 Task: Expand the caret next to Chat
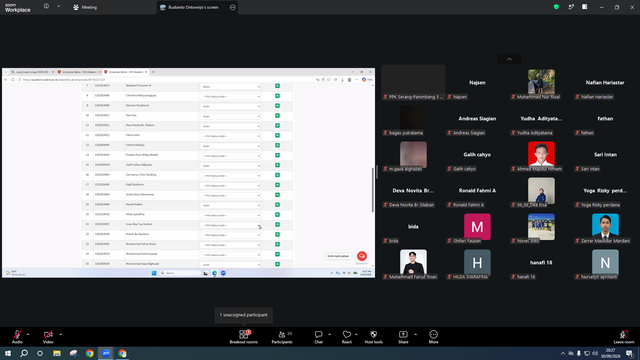click(x=329, y=334)
